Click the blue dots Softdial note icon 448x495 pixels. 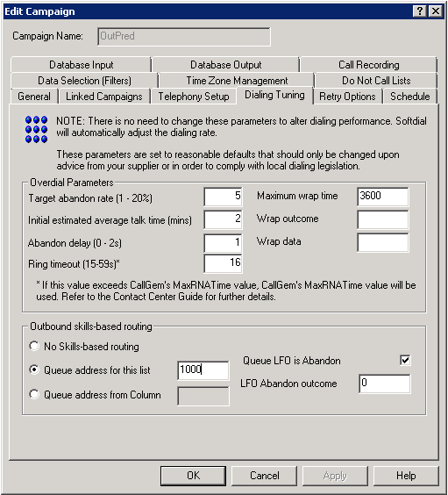point(36,129)
